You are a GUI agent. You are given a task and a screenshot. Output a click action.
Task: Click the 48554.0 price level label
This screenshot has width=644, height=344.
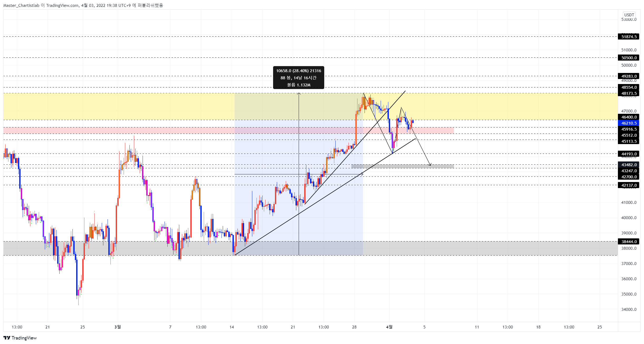629,87
